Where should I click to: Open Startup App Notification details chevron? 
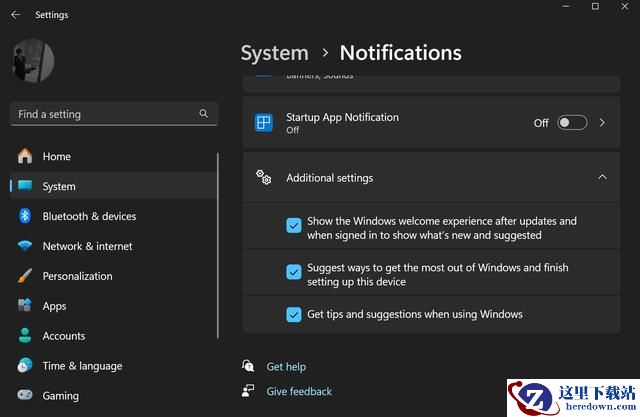pyautogui.click(x=602, y=122)
